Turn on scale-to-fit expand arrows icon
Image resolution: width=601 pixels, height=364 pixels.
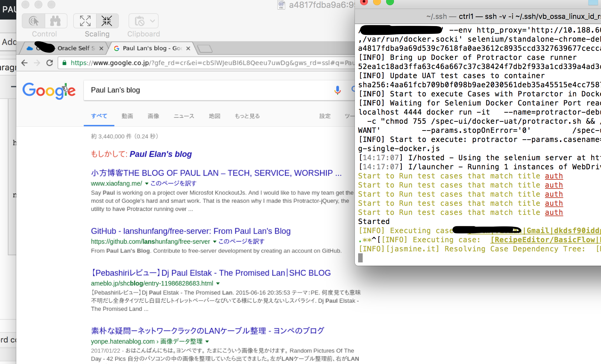click(x=85, y=21)
